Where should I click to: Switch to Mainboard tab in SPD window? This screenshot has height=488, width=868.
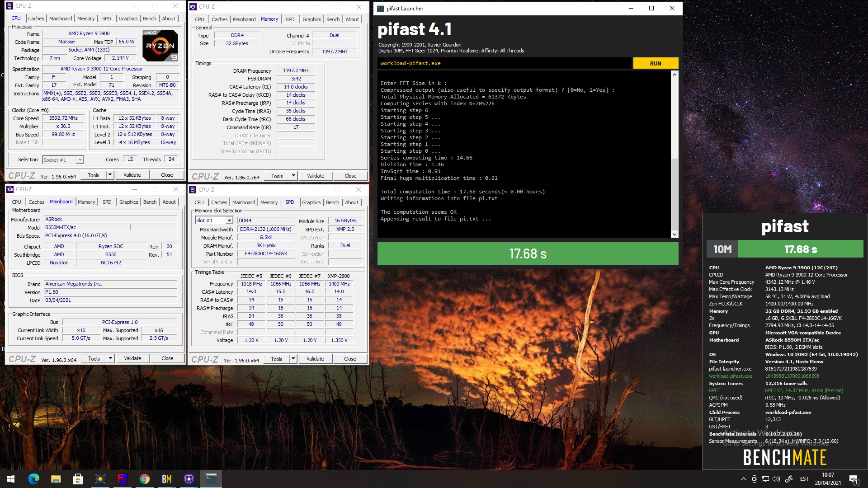(244, 202)
